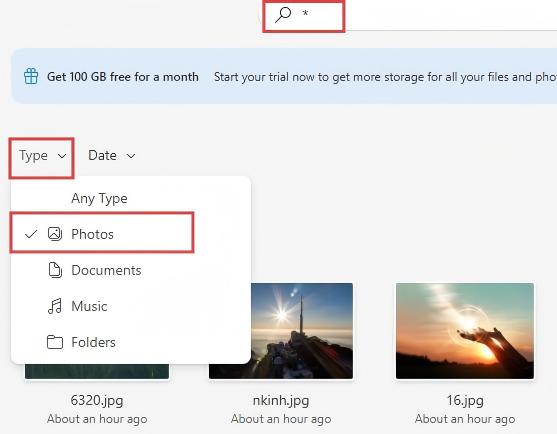The height and width of the screenshot is (434, 557).
Task: Choose Music in the Type menu
Action: click(131, 306)
